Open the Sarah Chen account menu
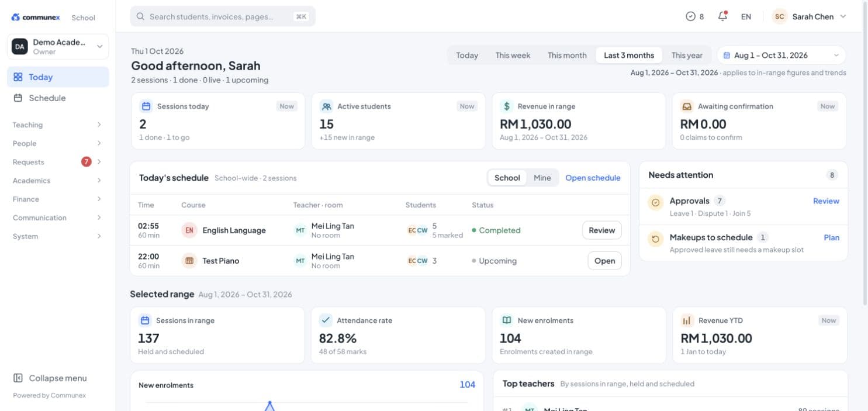The height and width of the screenshot is (411, 868). click(x=809, y=16)
